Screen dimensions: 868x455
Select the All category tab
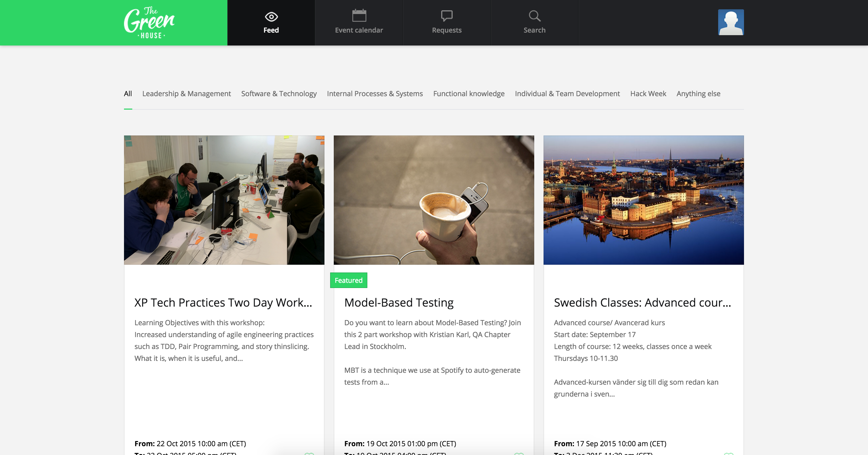tap(128, 94)
